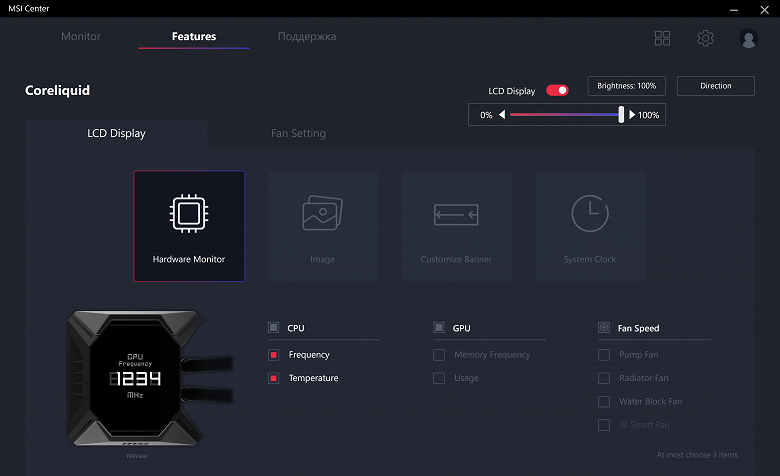Screen dimensions: 780x476
Task: Check the Pump Fan checkbox
Action: tap(604, 355)
